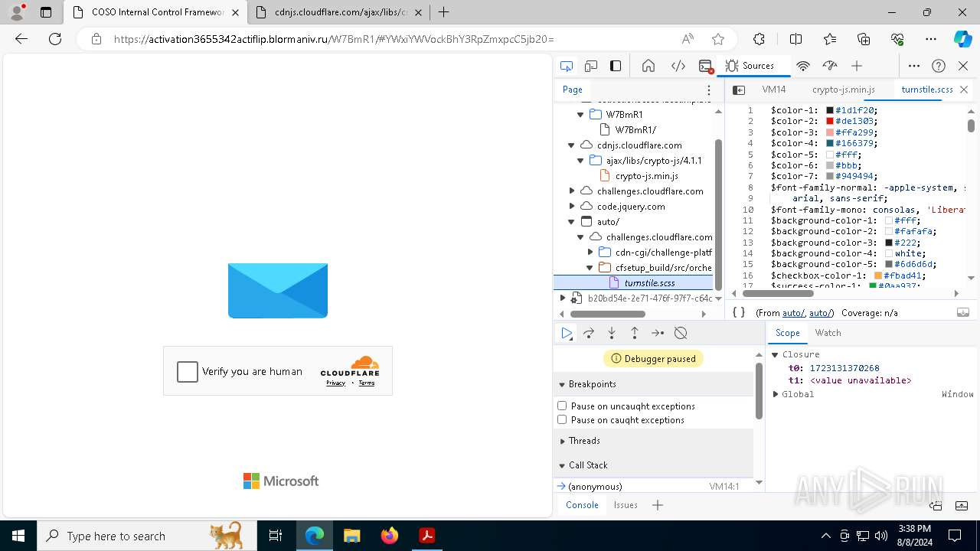Expand the cdn-cgi/challenge-platf folder

click(590, 252)
